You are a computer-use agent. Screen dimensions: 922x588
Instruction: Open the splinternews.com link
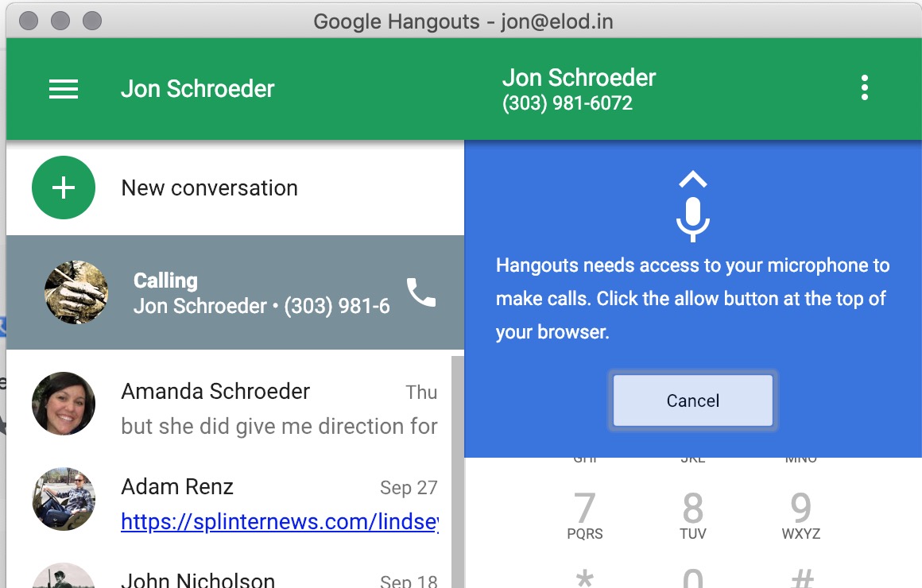[280, 521]
